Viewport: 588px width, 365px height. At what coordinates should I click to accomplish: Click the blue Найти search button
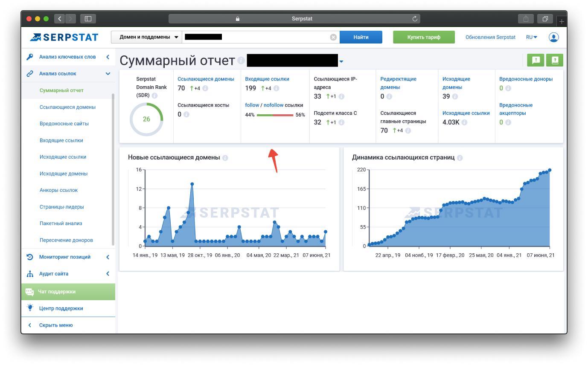(x=361, y=37)
